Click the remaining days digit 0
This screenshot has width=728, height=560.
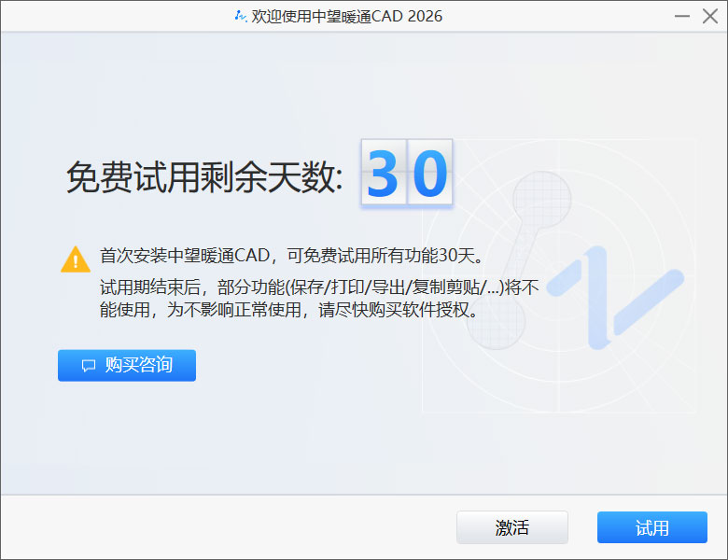click(x=430, y=173)
